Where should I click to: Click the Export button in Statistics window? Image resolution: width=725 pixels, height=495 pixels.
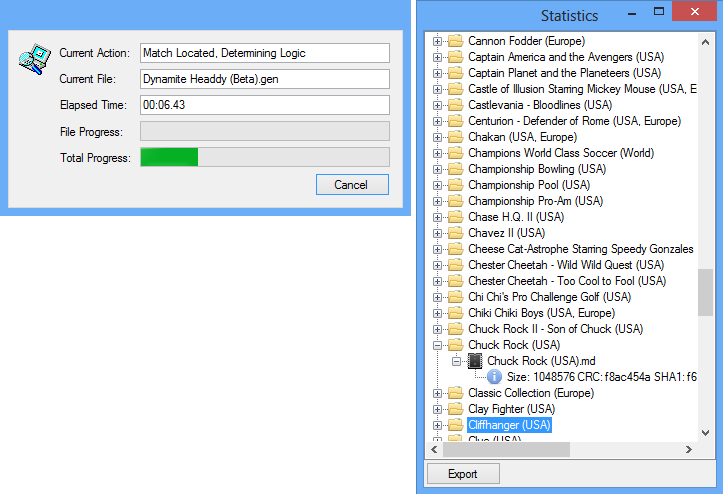[x=463, y=474]
